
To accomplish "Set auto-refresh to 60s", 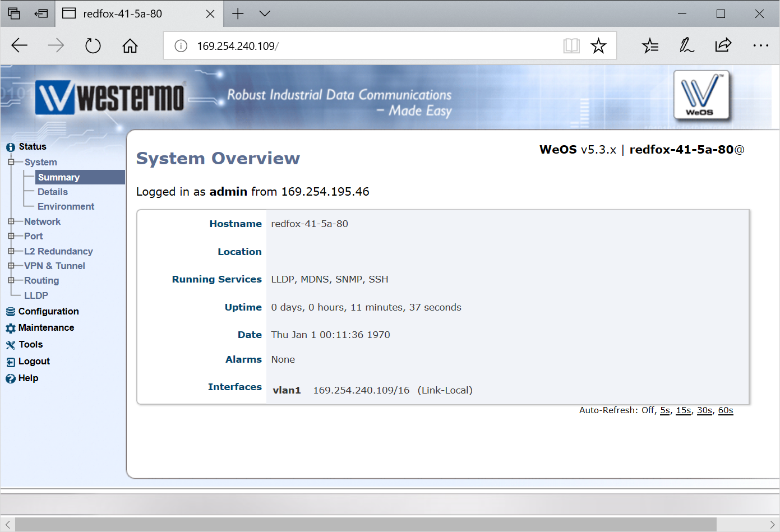I will (x=726, y=410).
